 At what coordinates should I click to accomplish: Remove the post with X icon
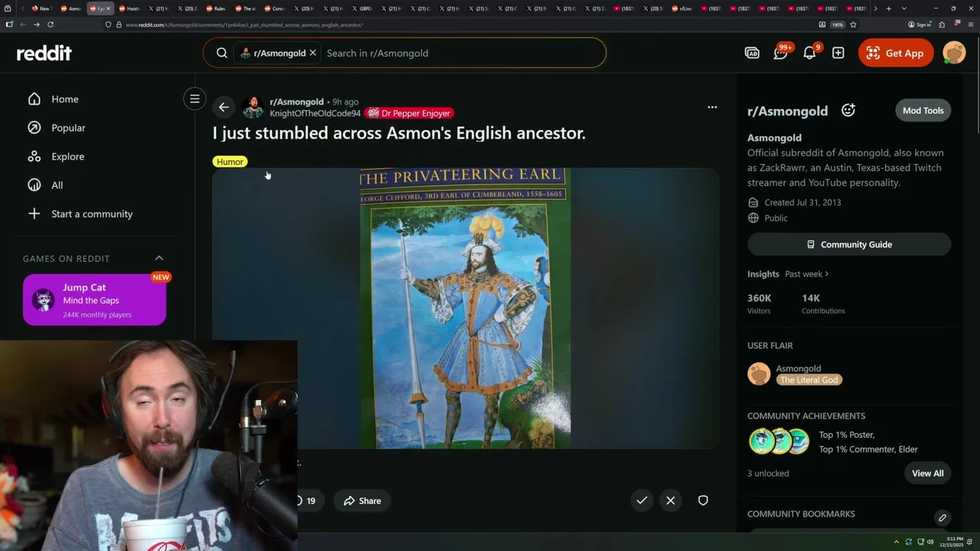point(671,500)
